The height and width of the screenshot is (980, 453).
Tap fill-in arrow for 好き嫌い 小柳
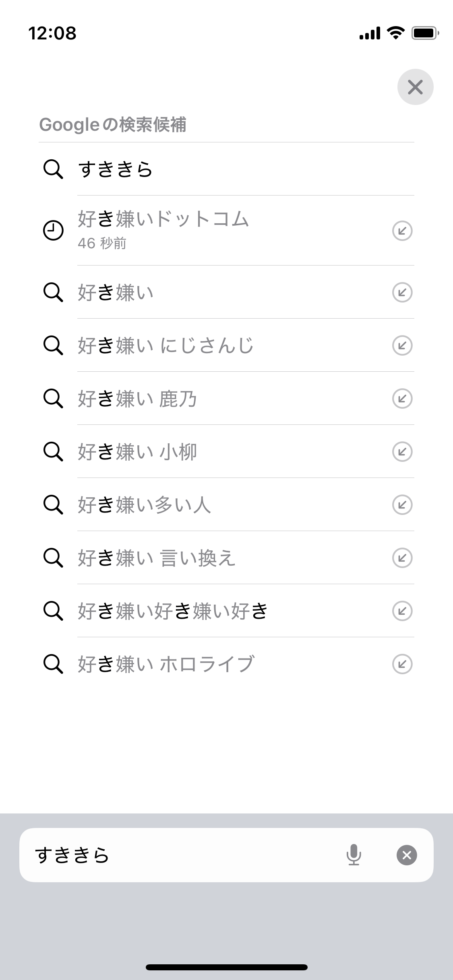point(402,451)
